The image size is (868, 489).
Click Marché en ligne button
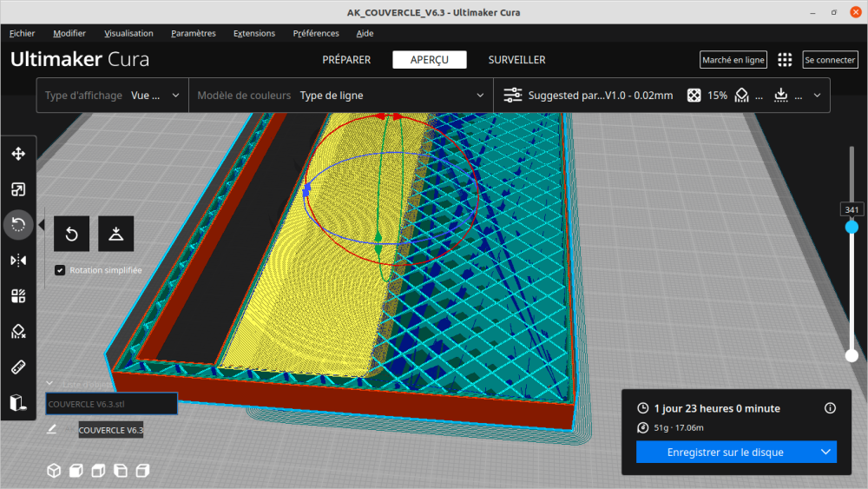(x=733, y=60)
